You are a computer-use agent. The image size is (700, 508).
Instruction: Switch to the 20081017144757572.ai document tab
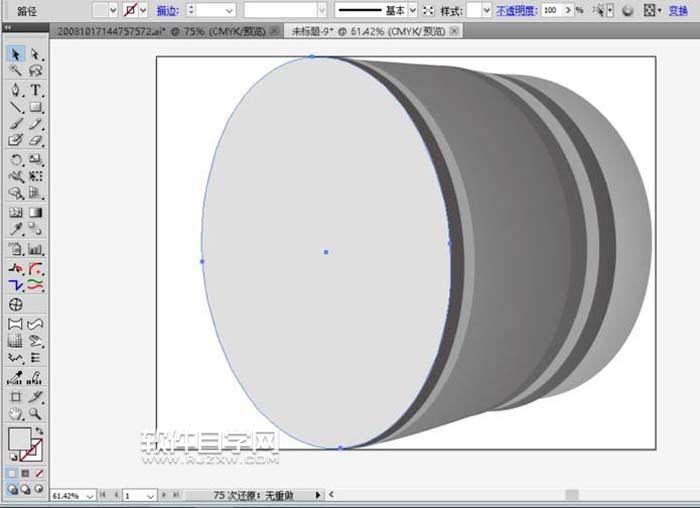161,31
